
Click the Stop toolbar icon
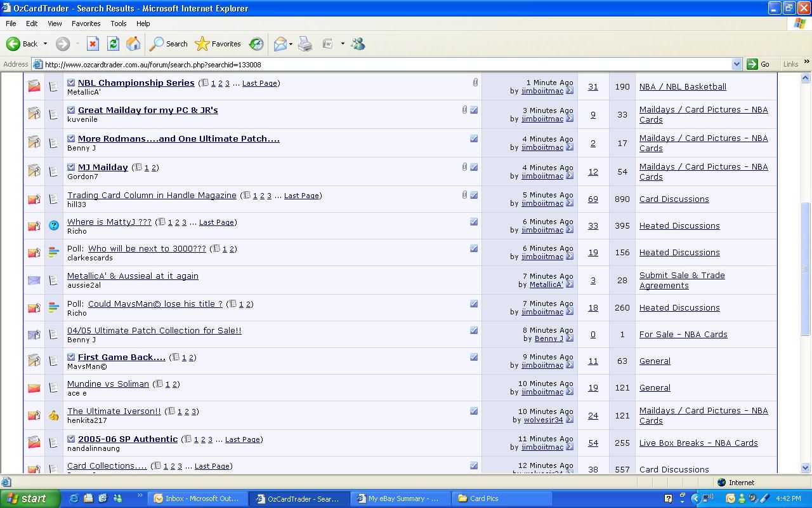93,44
